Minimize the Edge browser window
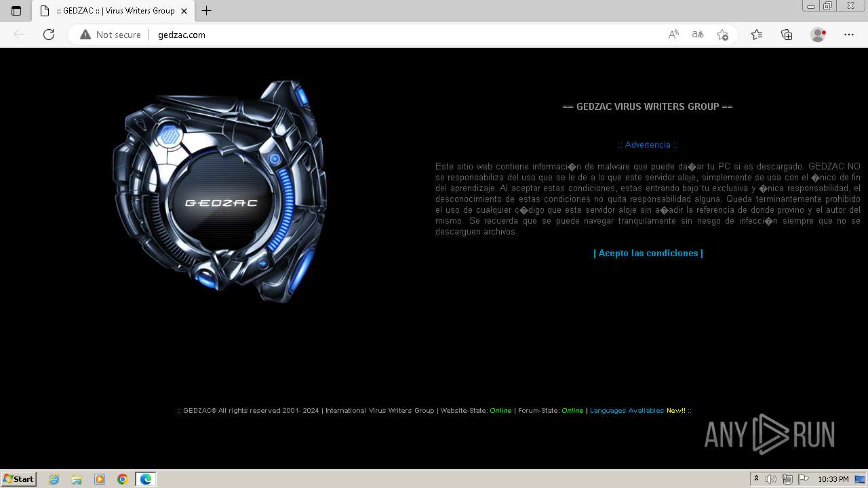This screenshot has width=868, height=488. (811, 6)
